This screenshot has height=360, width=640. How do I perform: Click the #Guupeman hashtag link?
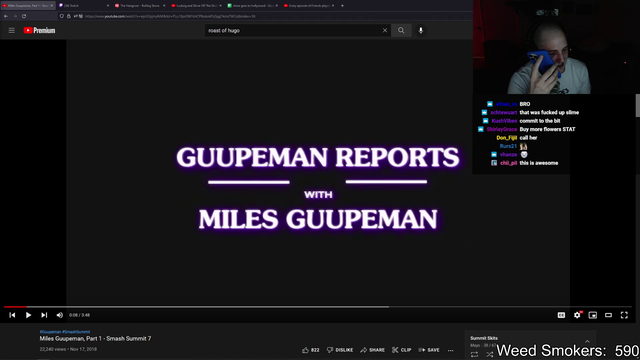tap(50, 332)
